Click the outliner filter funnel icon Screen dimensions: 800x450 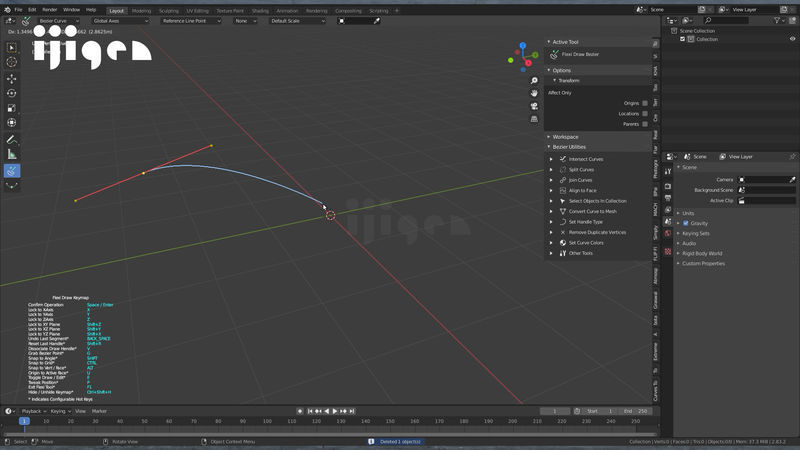click(x=777, y=20)
